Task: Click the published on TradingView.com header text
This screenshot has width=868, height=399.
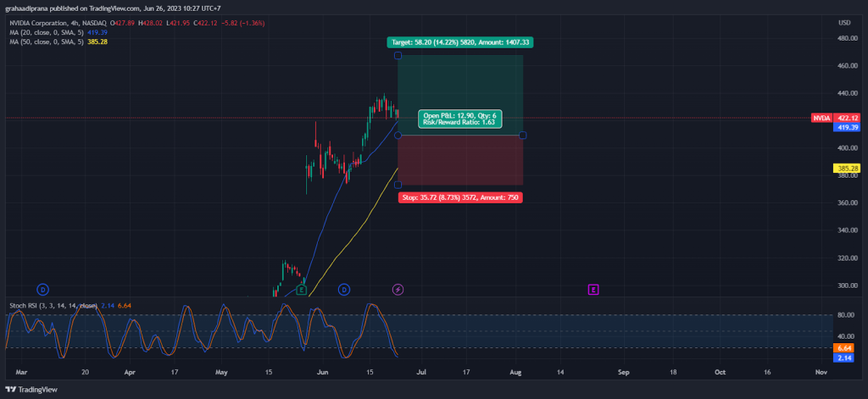Action: point(114,8)
